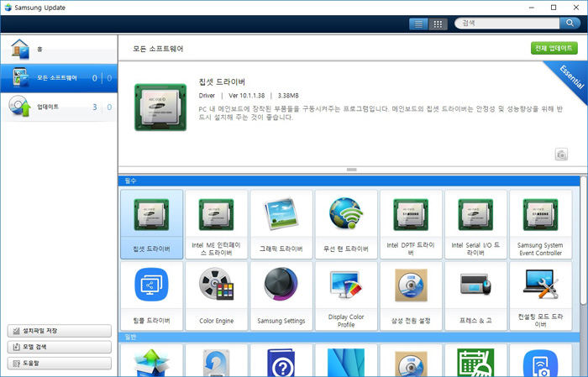Select the 그래픽 드라이버 icon

tap(281, 223)
